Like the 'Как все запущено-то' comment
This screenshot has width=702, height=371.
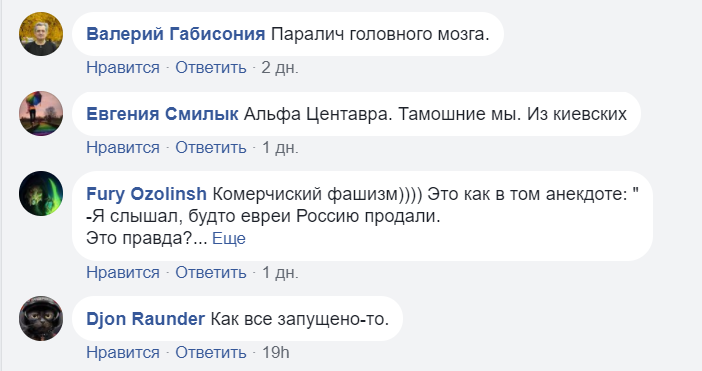[x=123, y=352]
